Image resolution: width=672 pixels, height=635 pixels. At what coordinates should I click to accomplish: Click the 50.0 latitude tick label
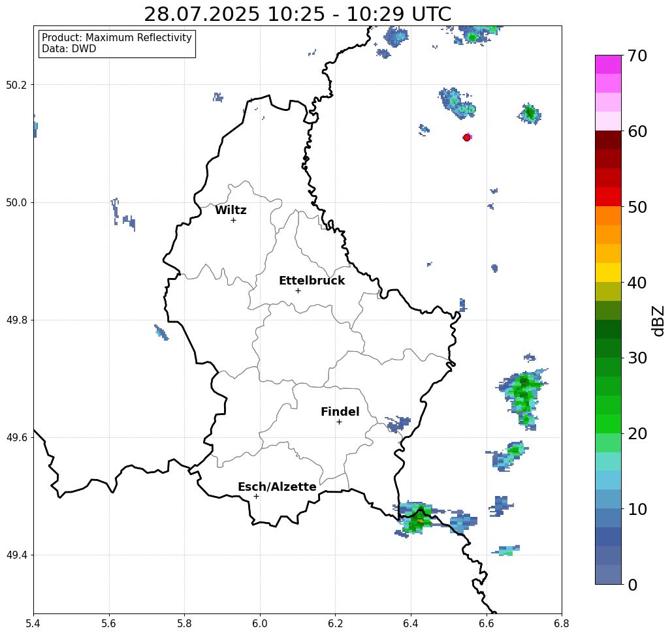(16, 202)
